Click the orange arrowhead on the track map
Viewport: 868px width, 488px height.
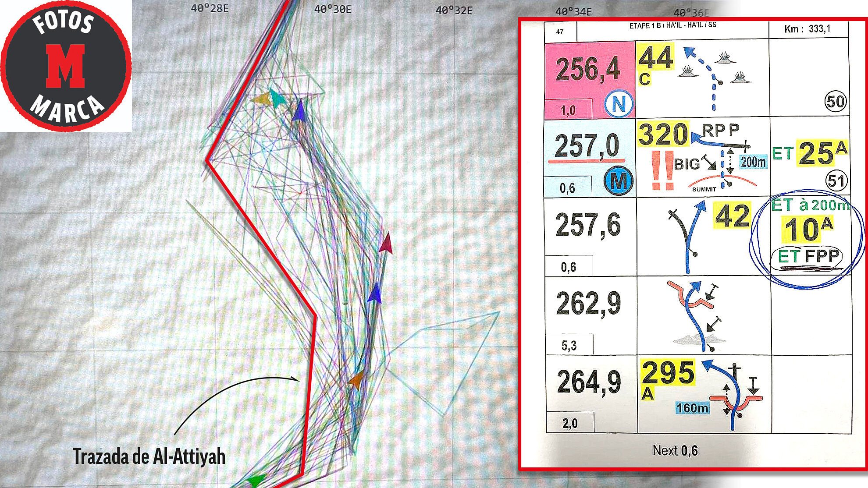click(x=356, y=380)
